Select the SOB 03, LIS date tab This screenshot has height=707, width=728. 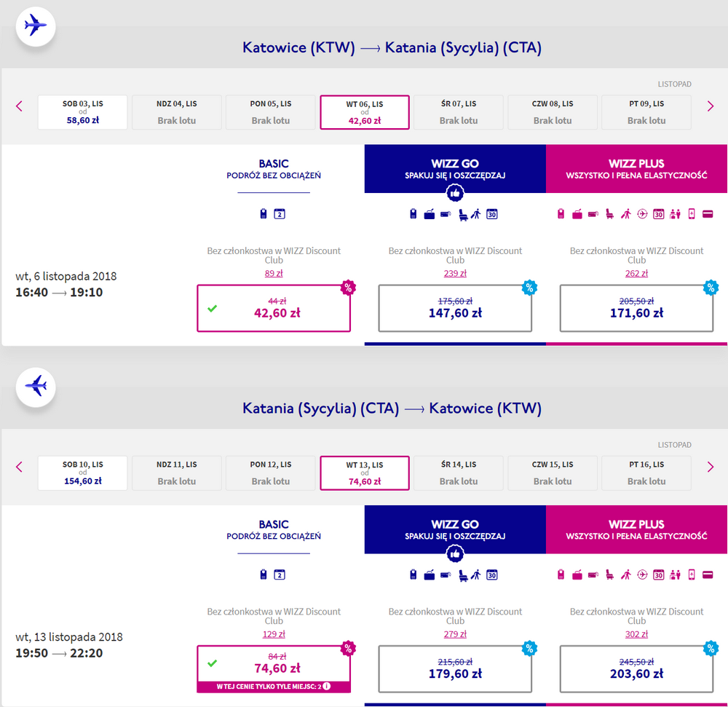[x=83, y=112]
